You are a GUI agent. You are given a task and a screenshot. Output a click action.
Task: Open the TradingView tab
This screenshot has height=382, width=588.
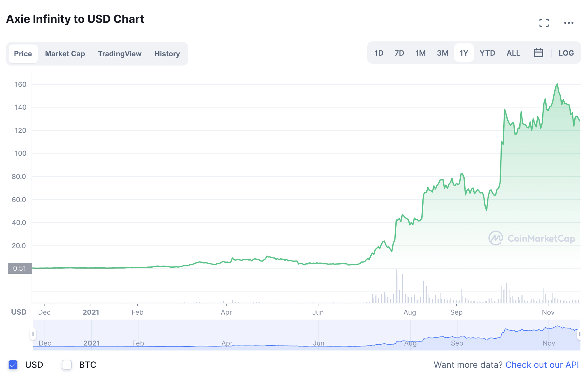click(x=120, y=54)
